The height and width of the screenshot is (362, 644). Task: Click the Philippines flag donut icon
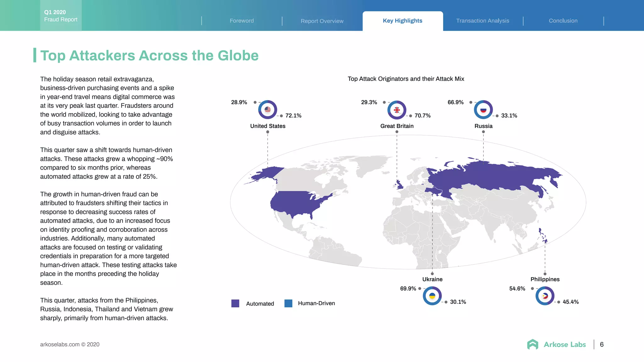tap(545, 296)
